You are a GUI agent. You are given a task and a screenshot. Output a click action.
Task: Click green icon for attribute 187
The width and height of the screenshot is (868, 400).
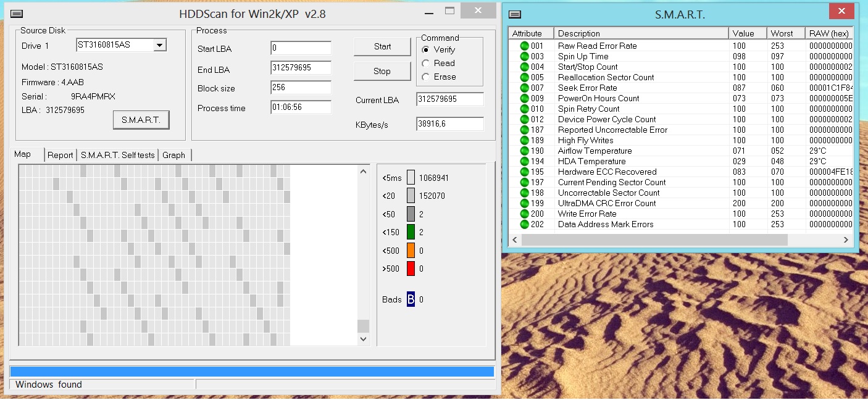[524, 130]
